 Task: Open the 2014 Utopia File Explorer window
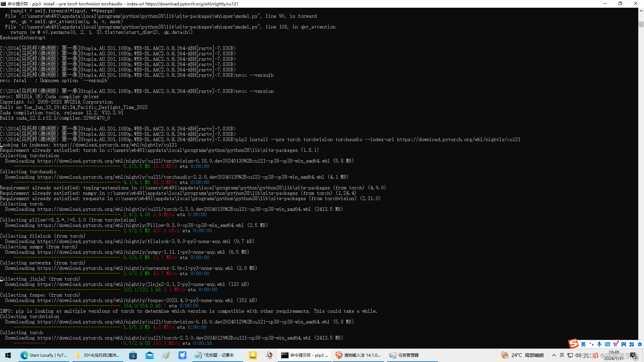click(x=97, y=355)
